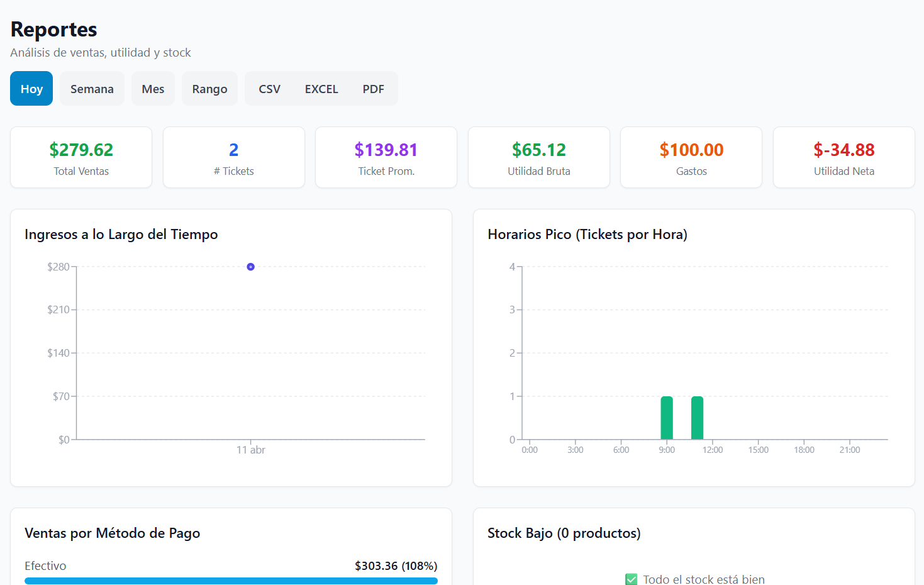Export report as PDF
This screenshot has height=585, width=924.
373,89
